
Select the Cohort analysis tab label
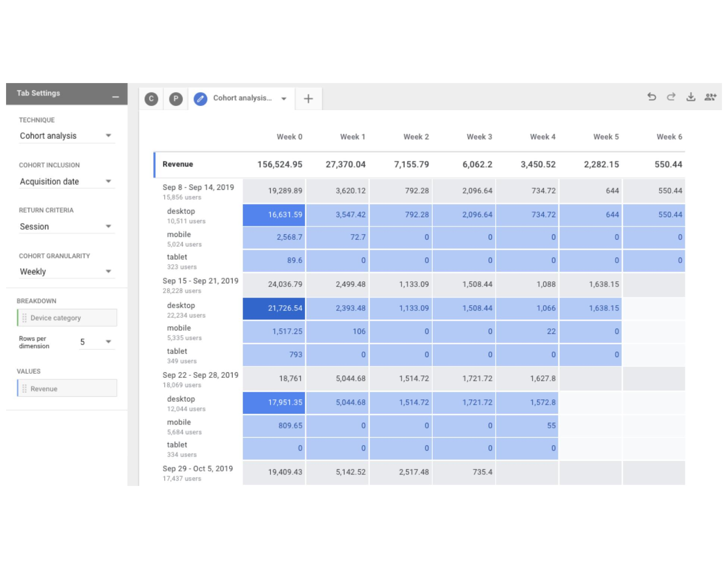pos(242,98)
